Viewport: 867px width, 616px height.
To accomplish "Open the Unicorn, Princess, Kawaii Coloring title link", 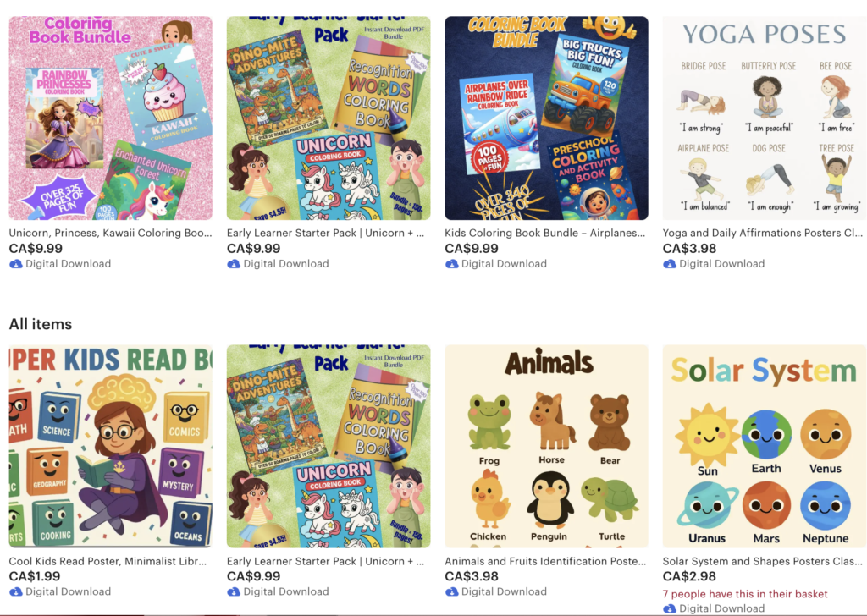I will point(111,234).
